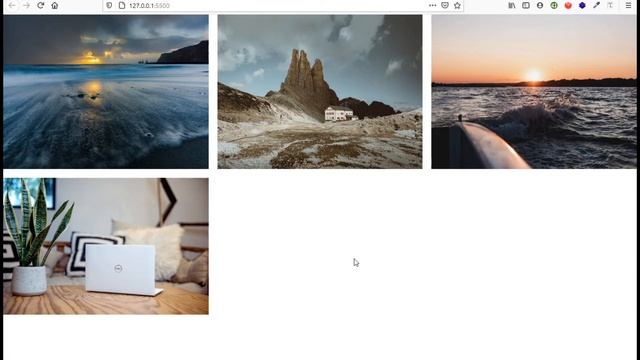The height and width of the screenshot is (360, 640).
Task: Activate the eyedropper color picker extension
Action: pyautogui.click(x=596, y=5)
